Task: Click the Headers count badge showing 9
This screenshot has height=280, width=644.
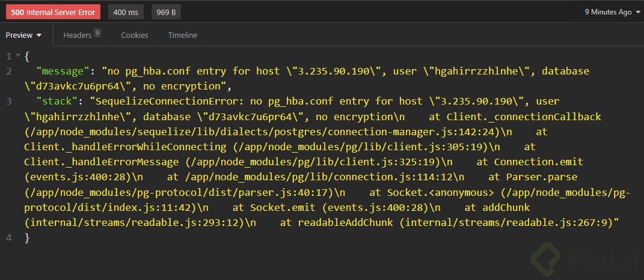Action: tap(97, 33)
